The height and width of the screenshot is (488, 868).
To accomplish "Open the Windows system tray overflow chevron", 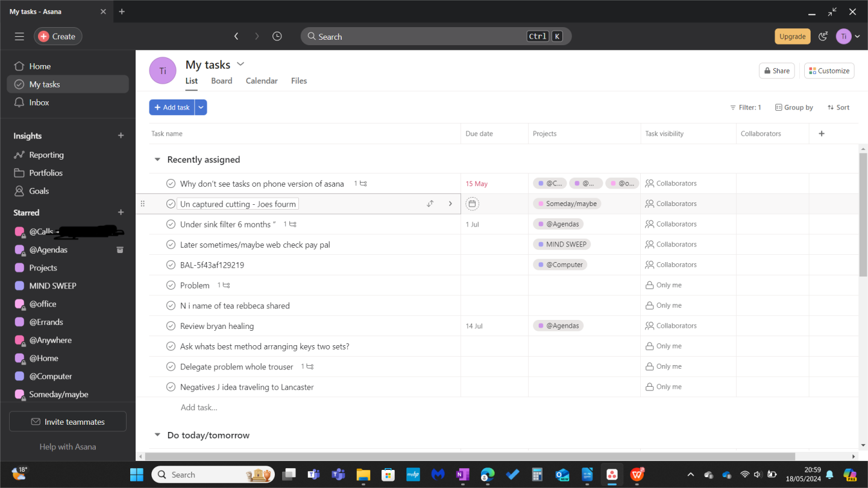I will (x=690, y=474).
